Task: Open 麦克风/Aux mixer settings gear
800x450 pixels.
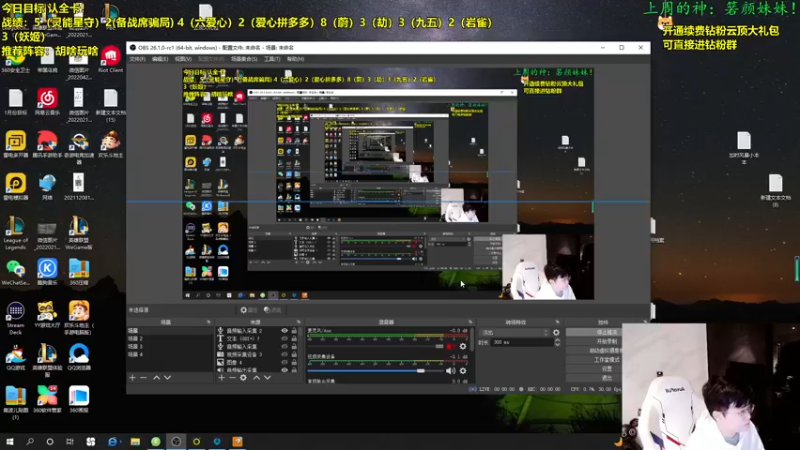Action: (x=463, y=346)
